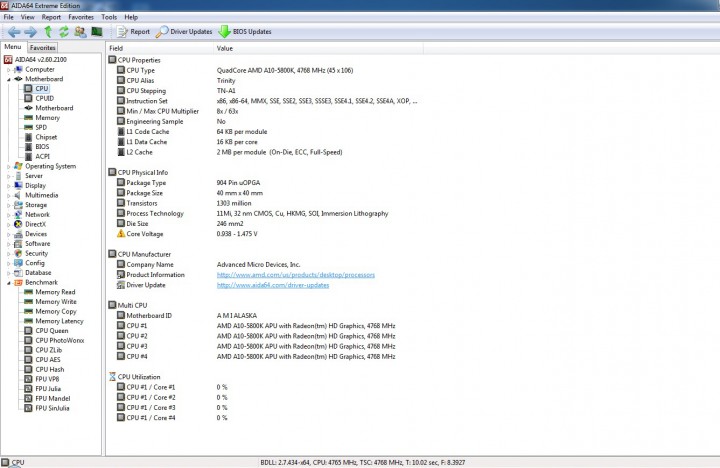Open the Favorites menu
Image resolution: width=720 pixels, height=468 pixels.
81,17
